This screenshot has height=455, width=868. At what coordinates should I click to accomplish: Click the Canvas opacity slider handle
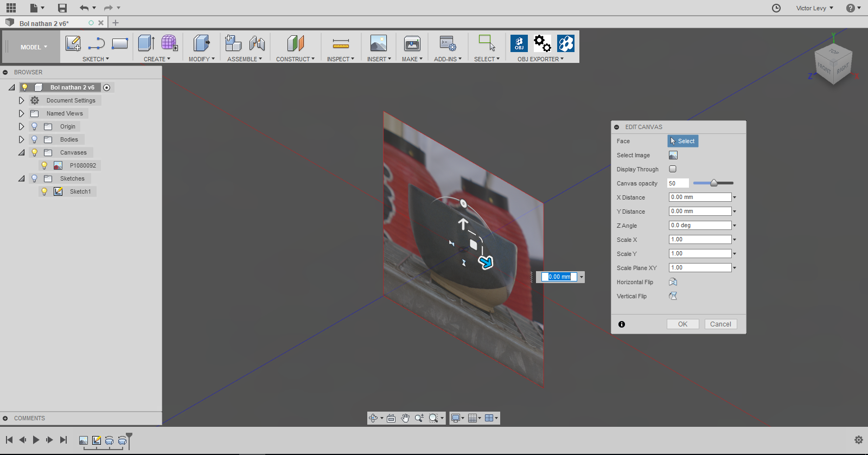click(x=714, y=183)
